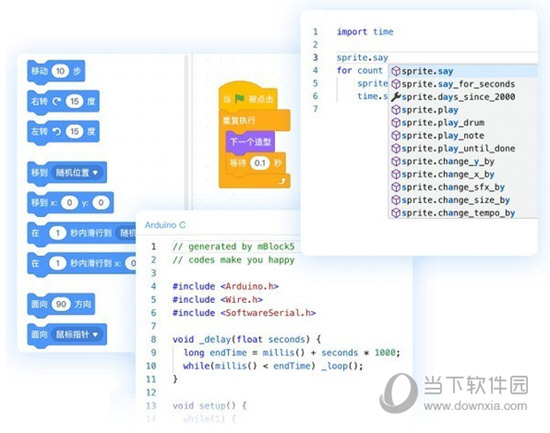Viewport: 550px width, 433px height.
Task: Click the loop arrow icon on the forever block
Action: [x=282, y=181]
